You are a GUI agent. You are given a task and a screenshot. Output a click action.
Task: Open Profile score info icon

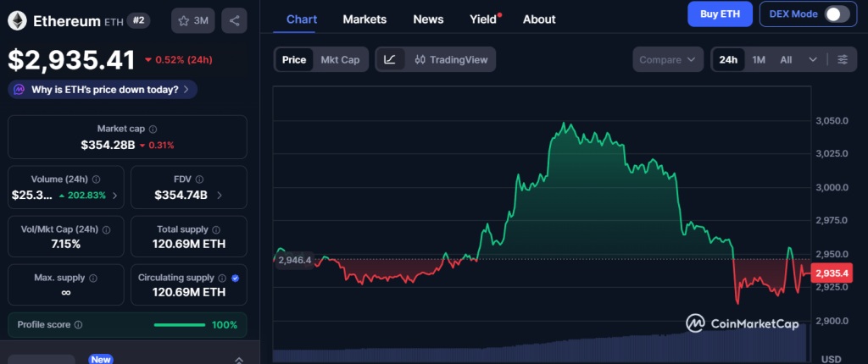click(78, 325)
